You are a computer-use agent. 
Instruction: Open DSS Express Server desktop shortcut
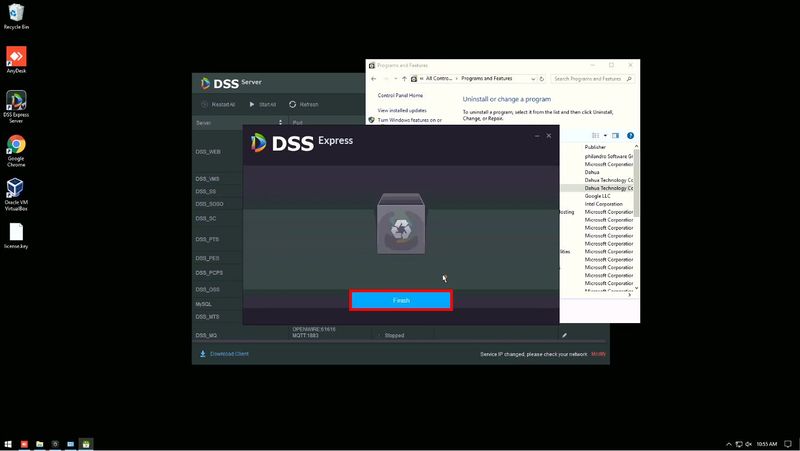tap(16, 107)
